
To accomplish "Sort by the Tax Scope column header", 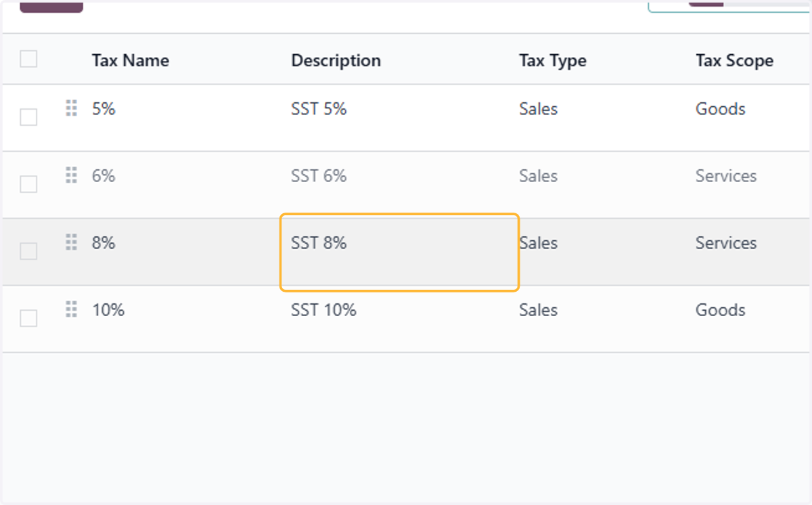I will tap(734, 60).
